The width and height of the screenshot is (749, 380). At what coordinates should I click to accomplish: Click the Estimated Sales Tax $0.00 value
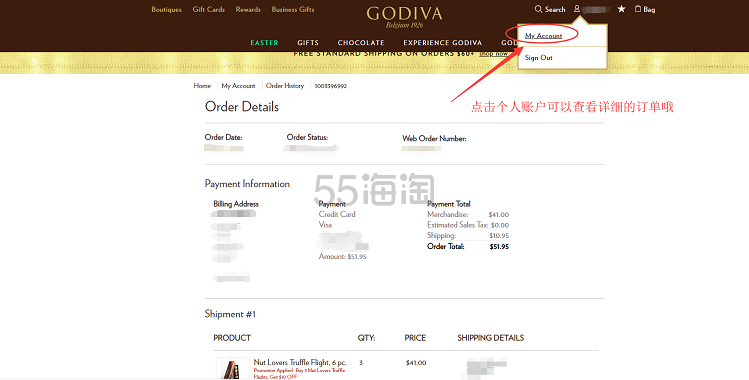click(x=500, y=225)
